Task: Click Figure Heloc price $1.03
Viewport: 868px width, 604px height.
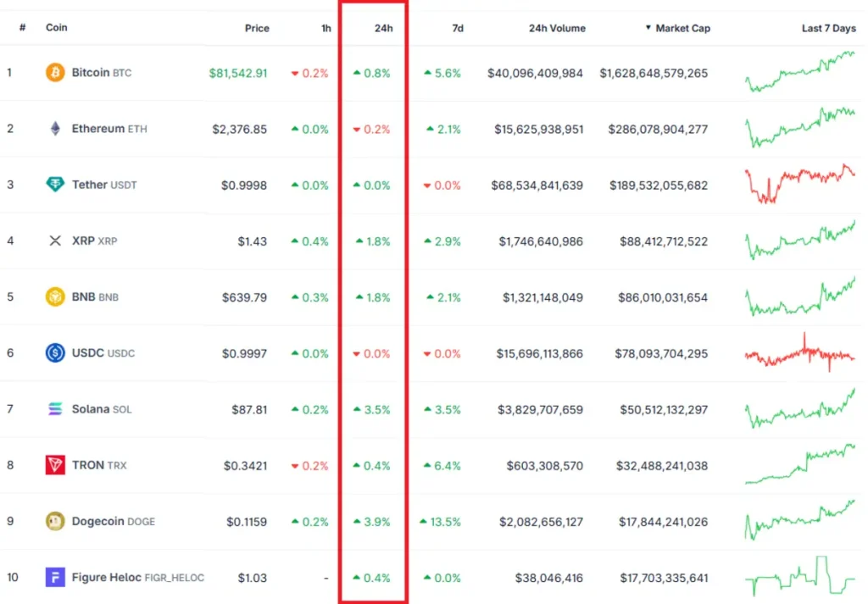Action: click(253, 578)
